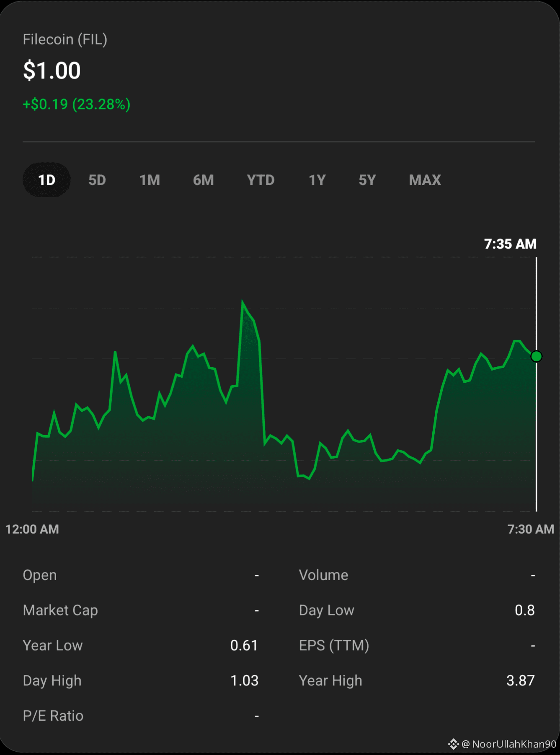Click the Binance logo watermark icon
560x755 pixels.
tap(453, 744)
